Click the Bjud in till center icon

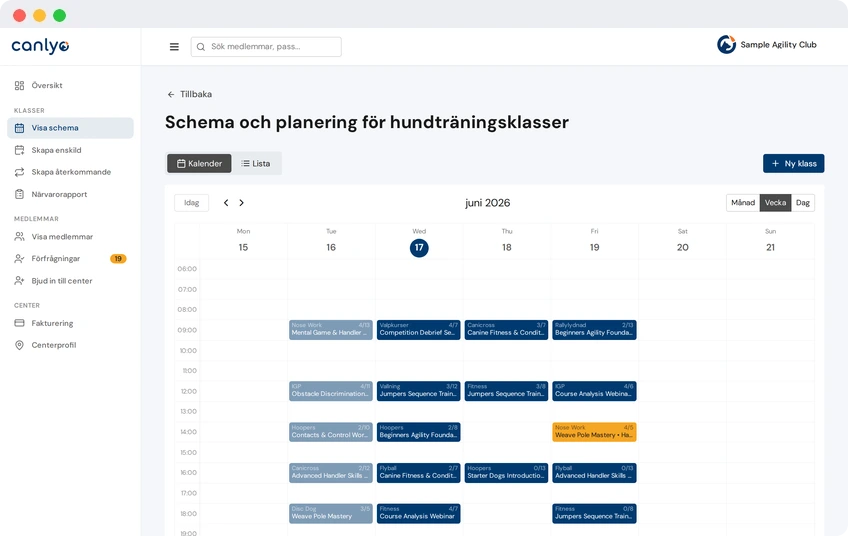point(19,281)
